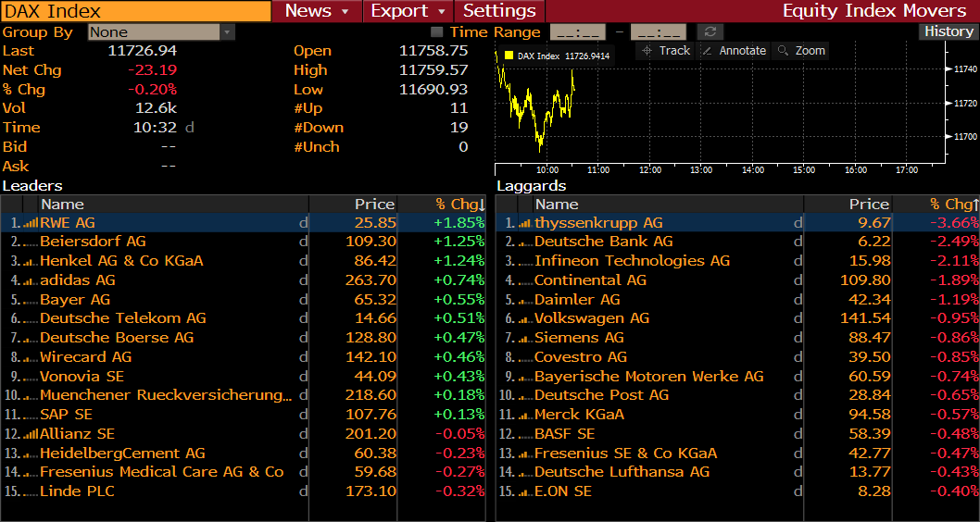The image size is (980, 522).
Task: Select Infineon Technologies AG row
Action: point(737,261)
